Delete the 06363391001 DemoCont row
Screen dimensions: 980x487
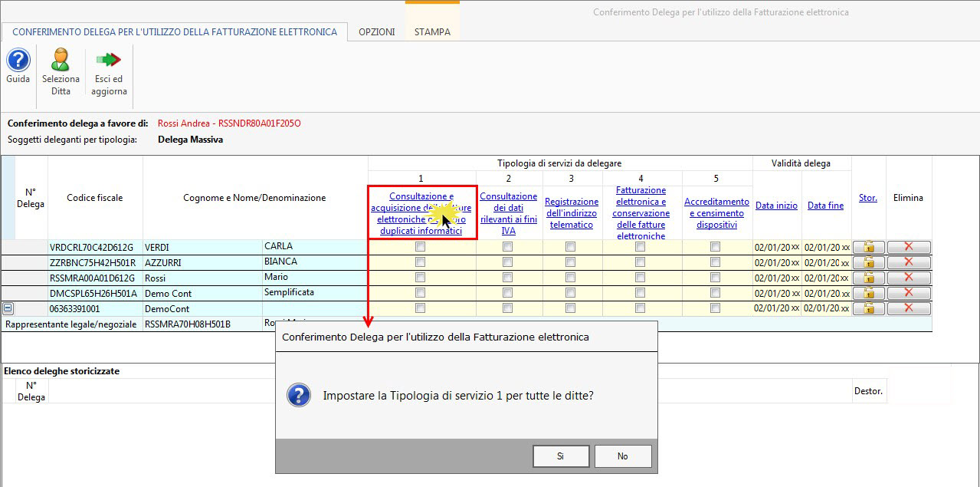click(x=909, y=308)
